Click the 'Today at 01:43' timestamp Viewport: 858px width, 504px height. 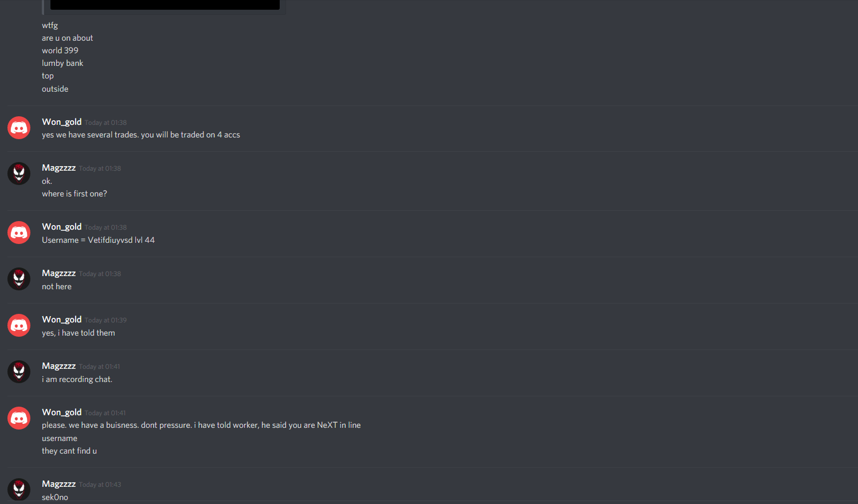pos(100,485)
